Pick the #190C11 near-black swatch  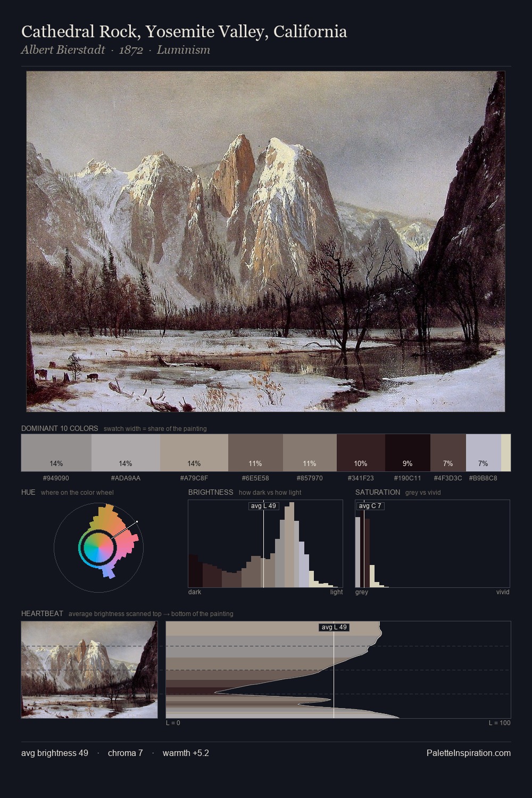click(408, 453)
